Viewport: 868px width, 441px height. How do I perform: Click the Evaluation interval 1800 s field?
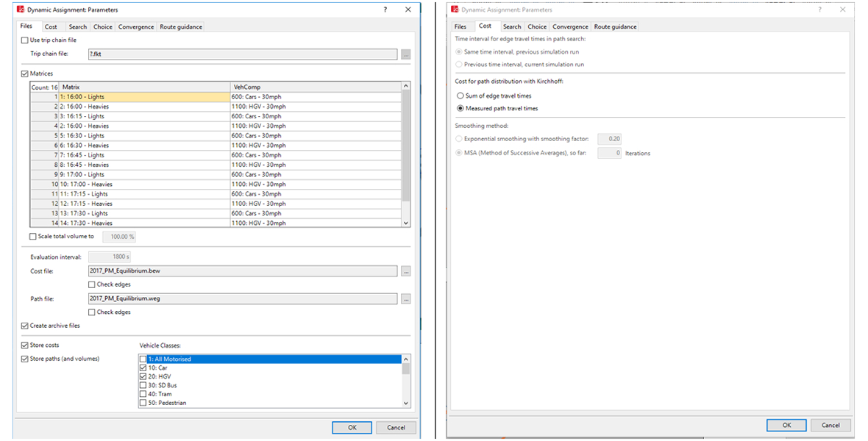110,257
